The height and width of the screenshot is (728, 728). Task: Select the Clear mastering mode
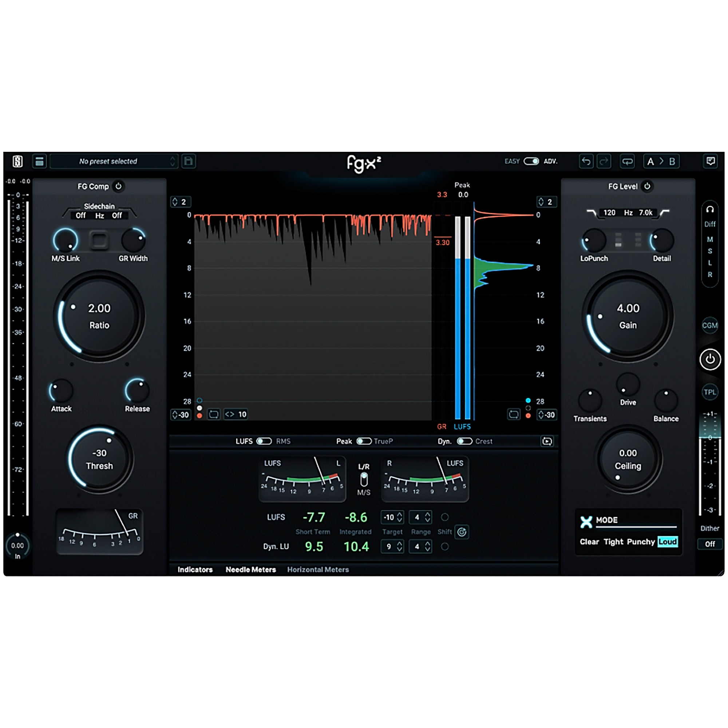(589, 542)
